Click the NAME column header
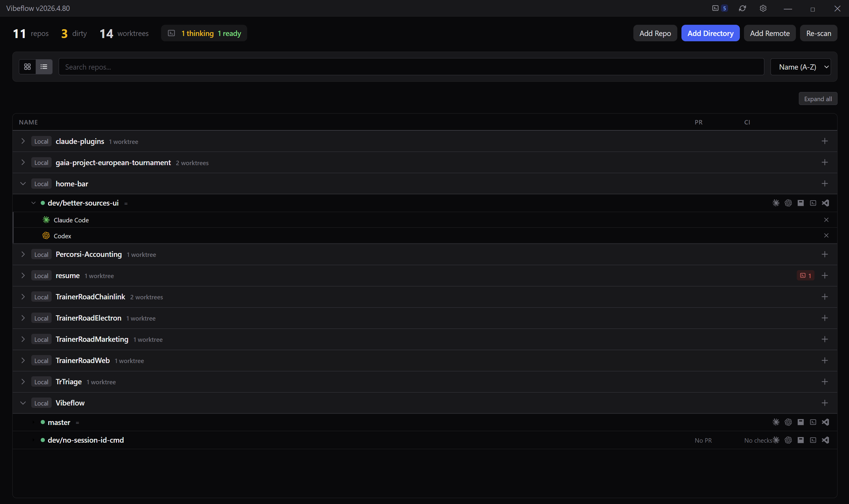The width and height of the screenshot is (849, 504). coord(28,122)
